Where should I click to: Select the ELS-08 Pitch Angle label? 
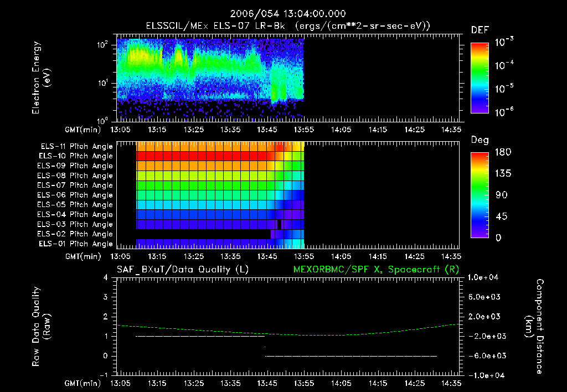click(75, 176)
